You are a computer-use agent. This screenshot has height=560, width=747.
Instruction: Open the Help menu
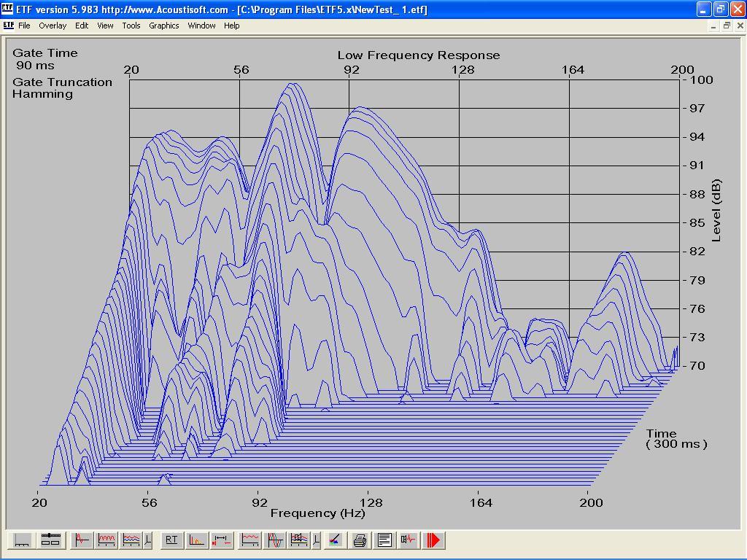tap(231, 26)
